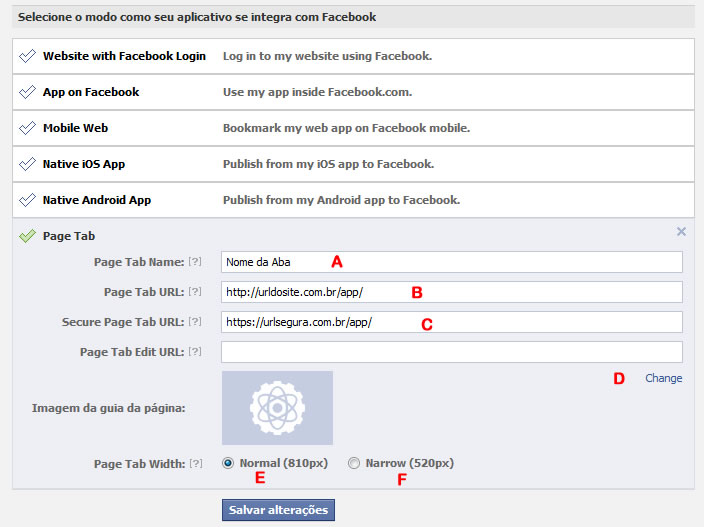Image resolution: width=704 pixels, height=527 pixels.
Task: Focus the Secure Page Tab URL field
Action: coord(452,322)
